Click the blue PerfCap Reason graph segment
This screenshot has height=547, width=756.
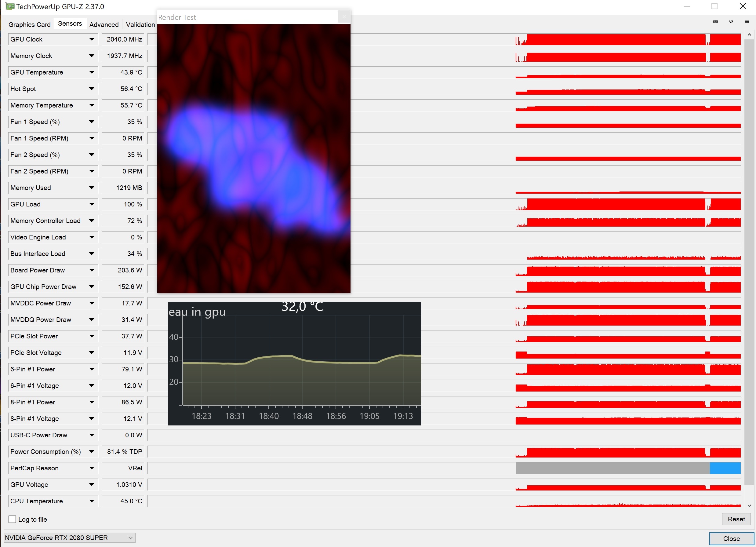click(x=725, y=468)
